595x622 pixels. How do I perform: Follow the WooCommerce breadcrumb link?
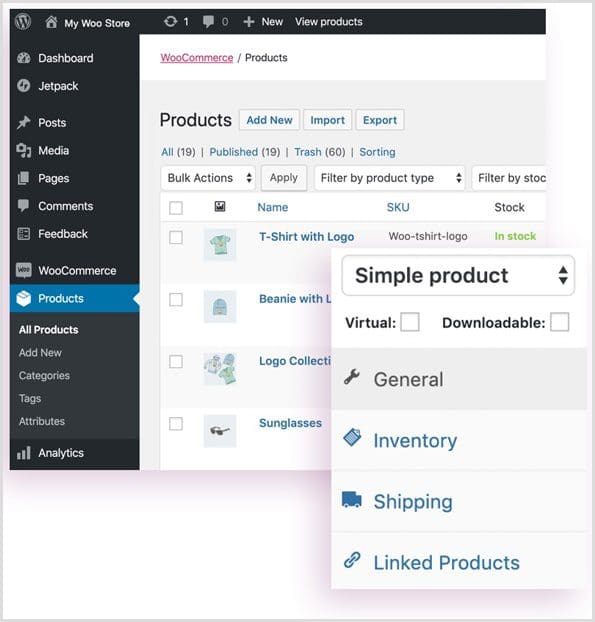[197, 58]
